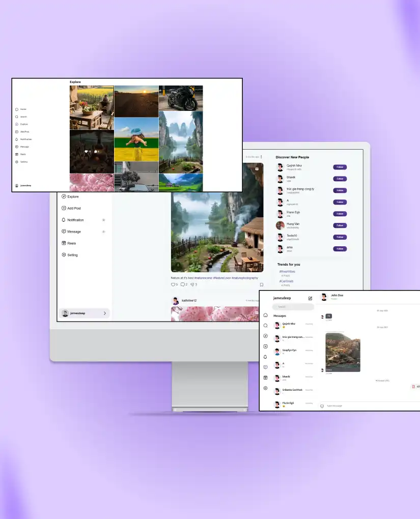Image resolution: width=420 pixels, height=519 pixels.
Task: Open Home in the Explore window sidebar
Action: click(x=23, y=109)
